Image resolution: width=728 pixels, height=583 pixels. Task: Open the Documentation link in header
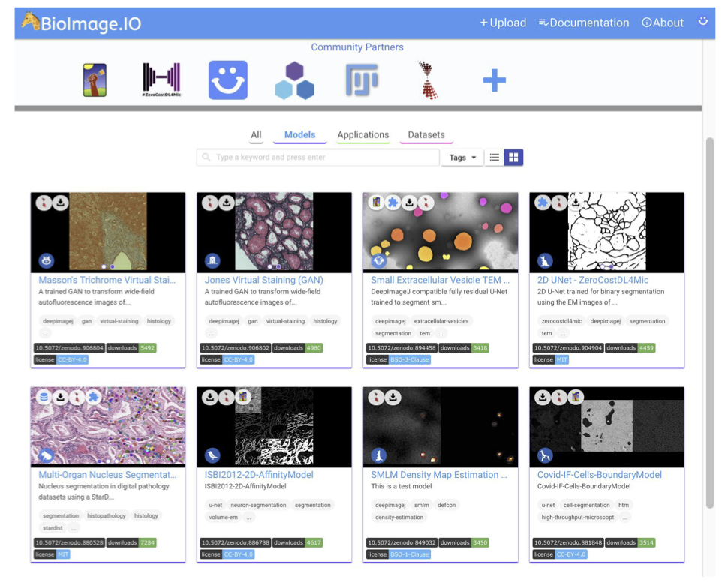pos(584,23)
